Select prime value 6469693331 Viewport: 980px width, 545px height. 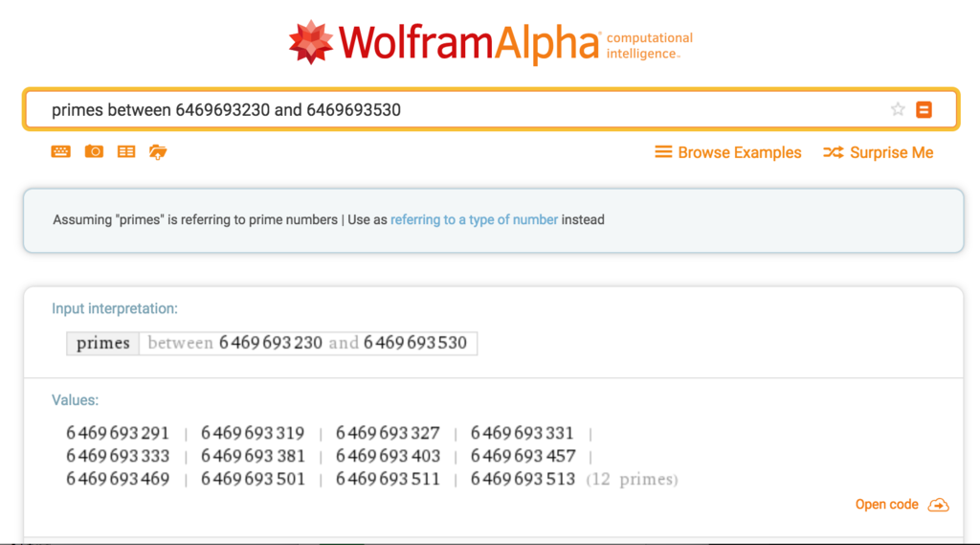tap(522, 433)
